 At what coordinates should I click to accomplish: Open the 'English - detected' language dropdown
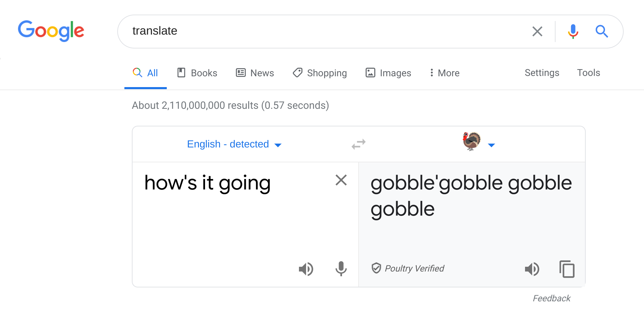coord(234,144)
